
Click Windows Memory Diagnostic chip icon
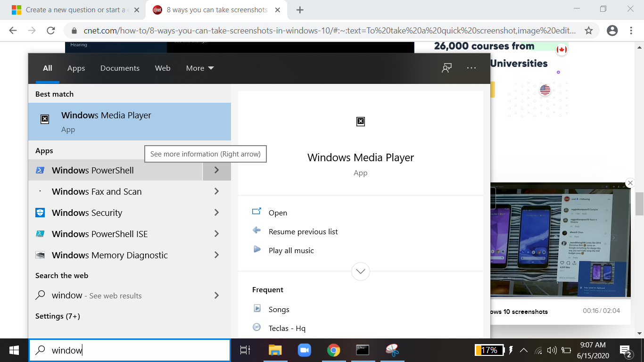(x=40, y=255)
